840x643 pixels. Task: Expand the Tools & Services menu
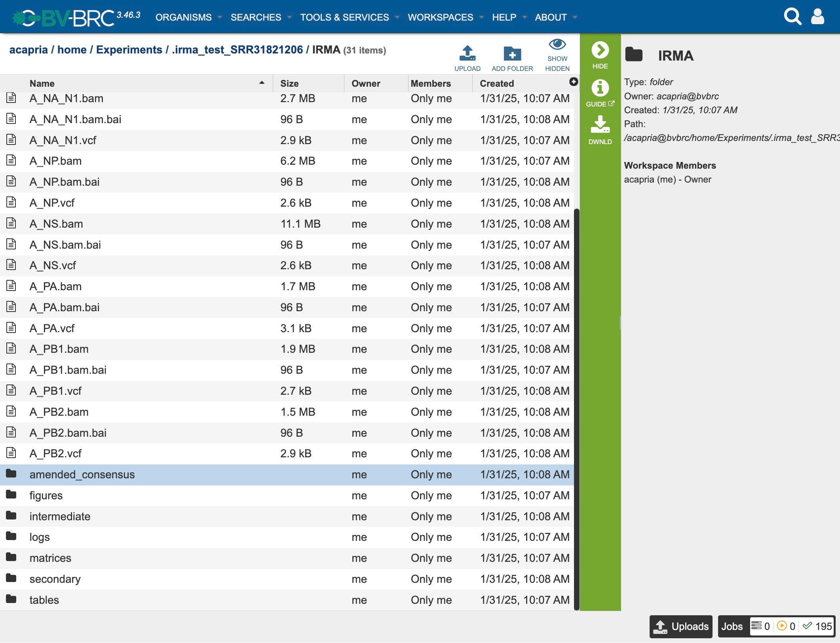click(x=344, y=17)
